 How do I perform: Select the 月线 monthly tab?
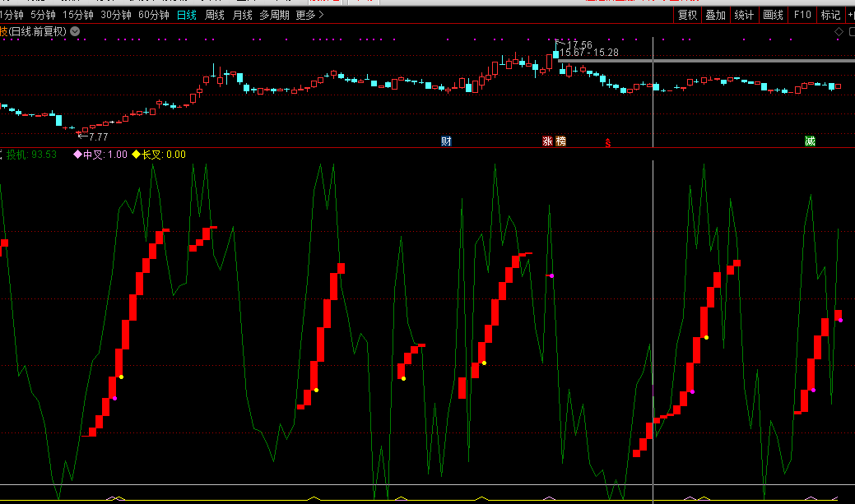242,15
